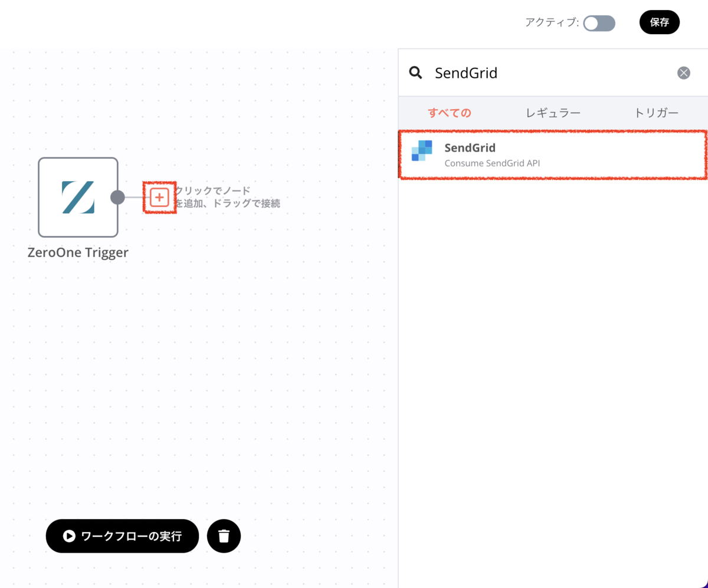Switch to the トリガー tab
Image resolution: width=708 pixels, height=588 pixels.
[657, 113]
